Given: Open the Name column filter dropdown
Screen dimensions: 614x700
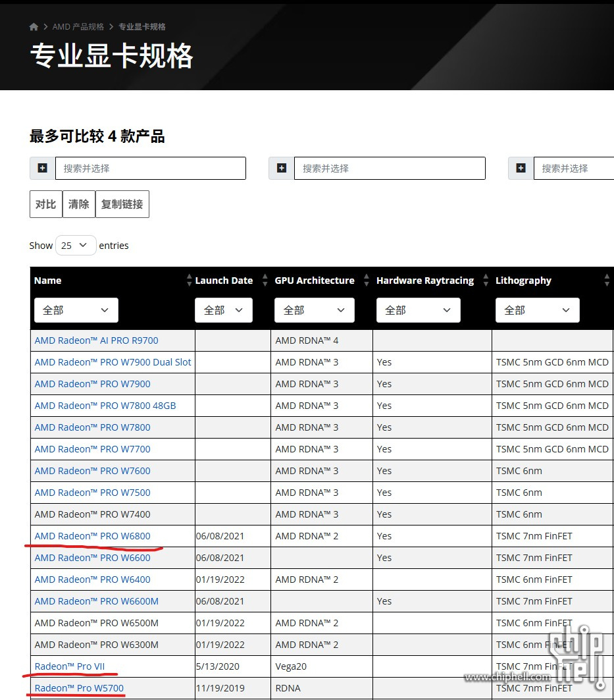Looking at the screenshot, I should [76, 310].
